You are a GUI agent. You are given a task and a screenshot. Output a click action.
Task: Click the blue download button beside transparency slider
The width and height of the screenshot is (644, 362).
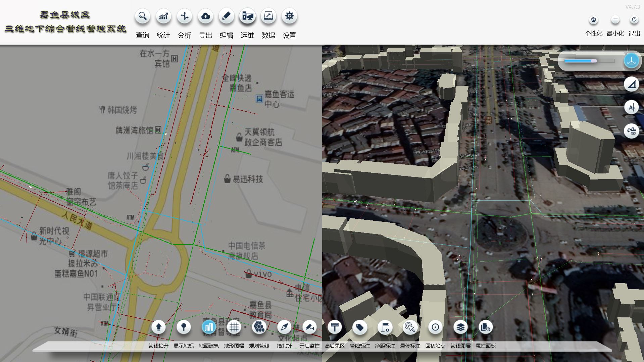[631, 61]
